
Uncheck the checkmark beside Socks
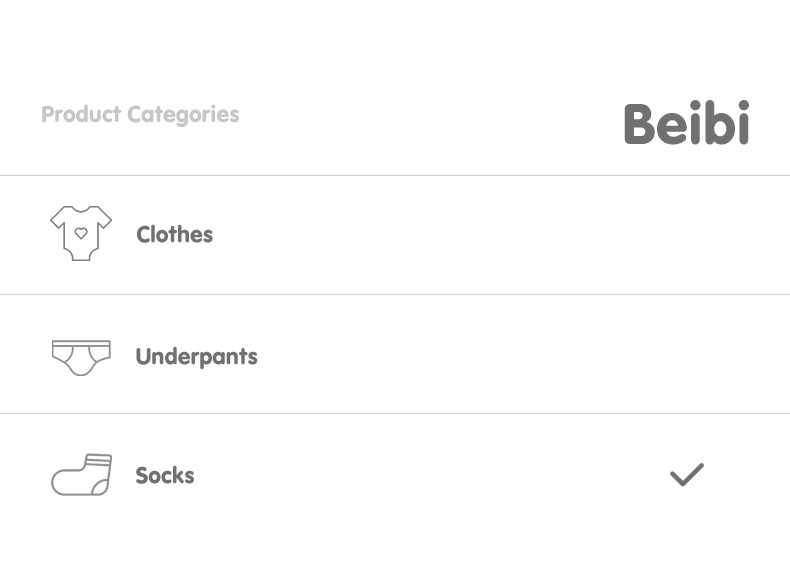(x=687, y=475)
